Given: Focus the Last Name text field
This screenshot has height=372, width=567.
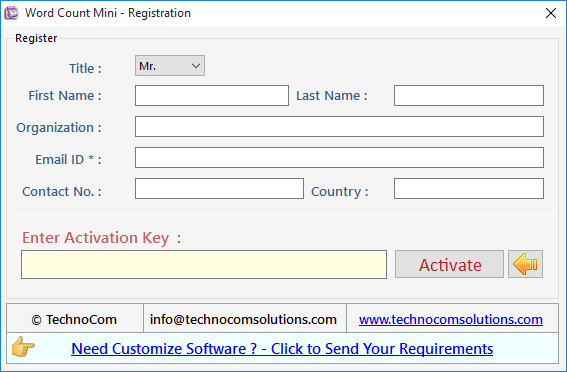Looking at the screenshot, I should [469, 96].
